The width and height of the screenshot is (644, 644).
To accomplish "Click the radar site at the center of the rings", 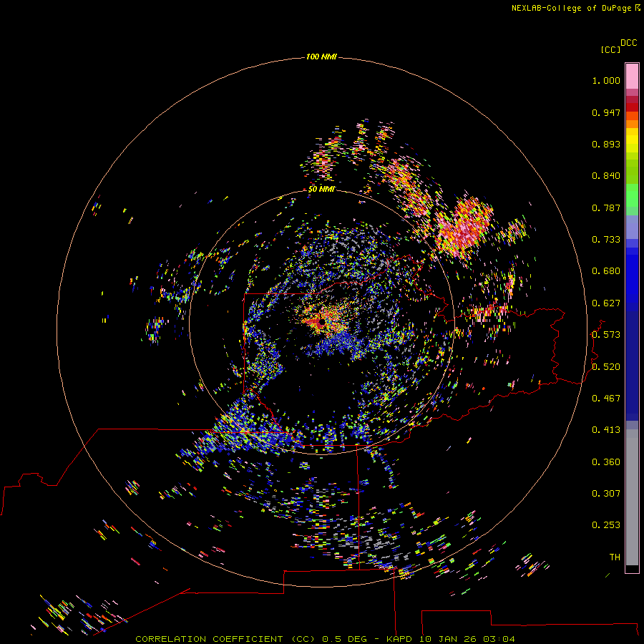I will click(x=321, y=323).
